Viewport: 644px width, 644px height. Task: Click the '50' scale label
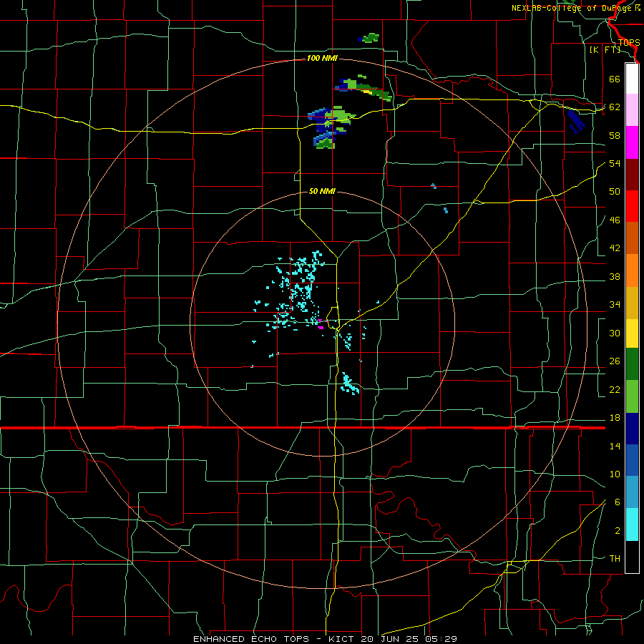click(x=615, y=192)
